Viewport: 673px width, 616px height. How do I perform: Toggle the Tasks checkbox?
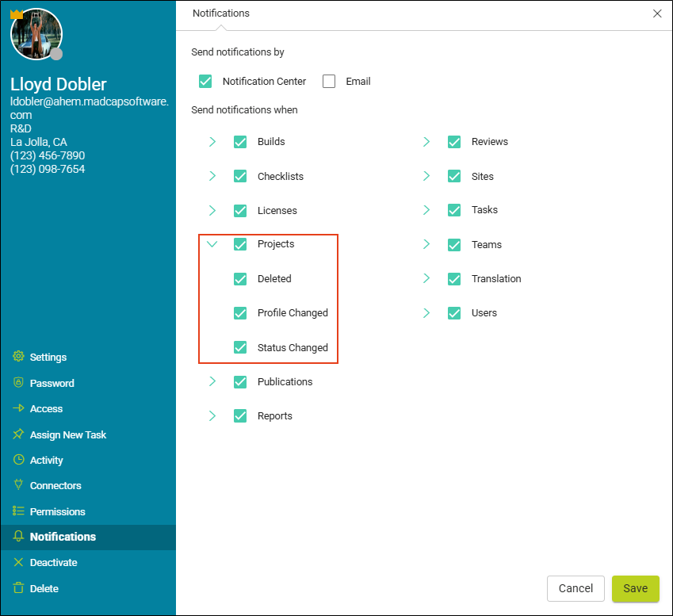[454, 210]
